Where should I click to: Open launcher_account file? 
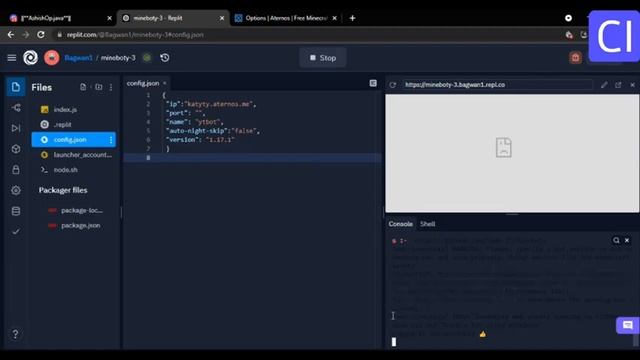73,155
